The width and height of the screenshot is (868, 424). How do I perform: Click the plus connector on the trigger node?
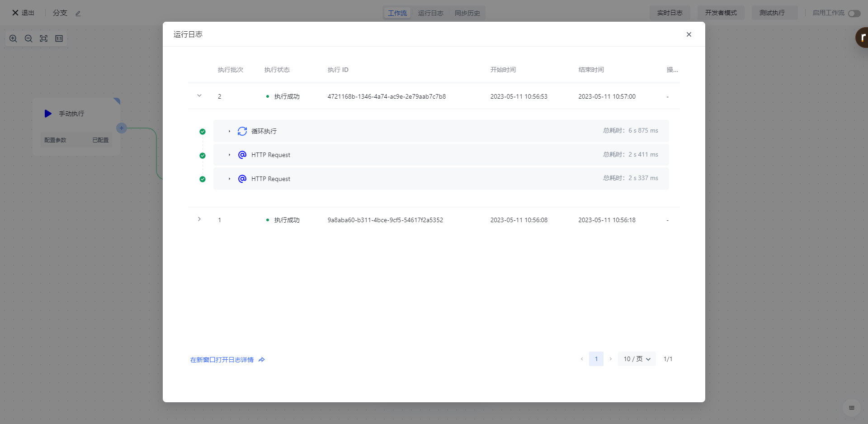pyautogui.click(x=121, y=128)
